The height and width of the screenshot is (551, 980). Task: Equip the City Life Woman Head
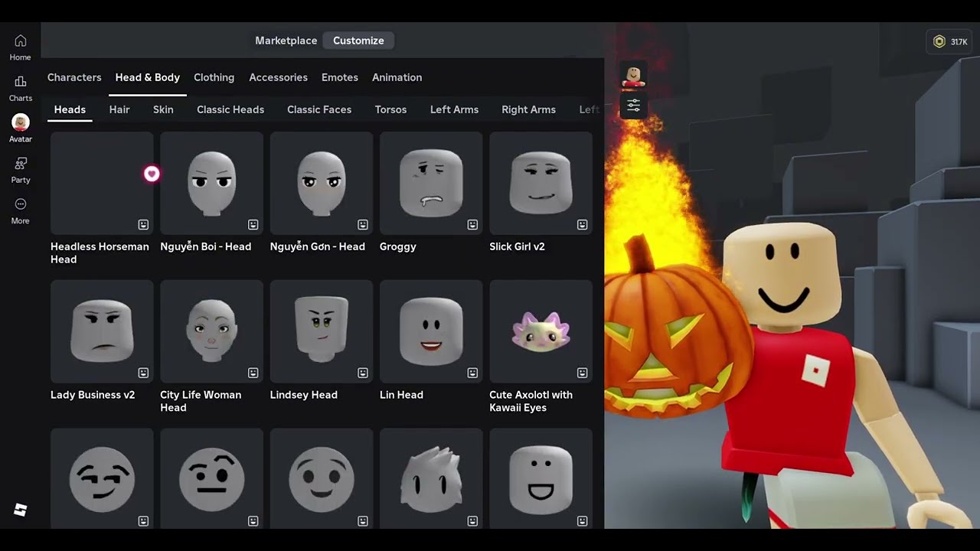pos(211,331)
